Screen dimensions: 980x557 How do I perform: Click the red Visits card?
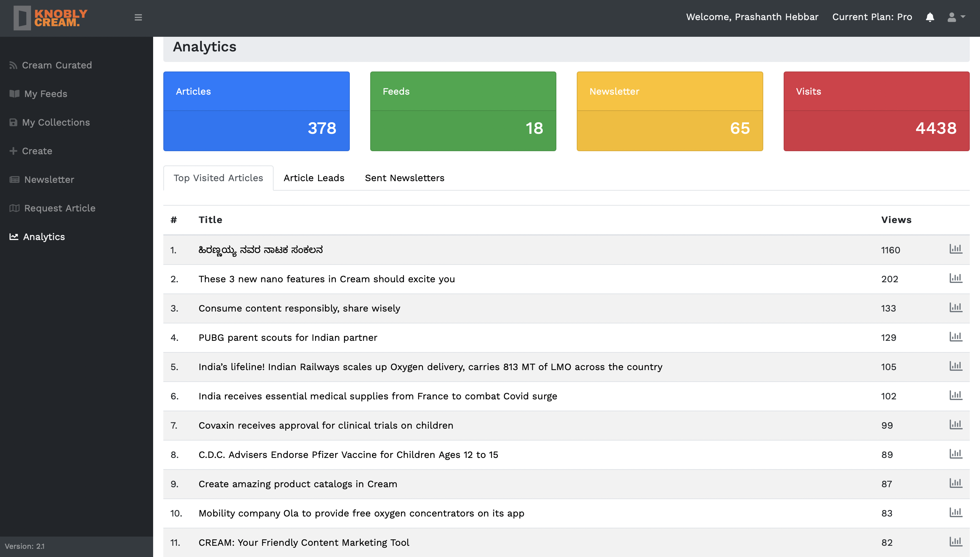pyautogui.click(x=876, y=111)
